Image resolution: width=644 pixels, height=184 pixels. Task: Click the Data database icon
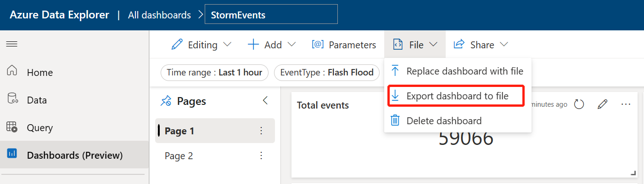[x=12, y=98]
